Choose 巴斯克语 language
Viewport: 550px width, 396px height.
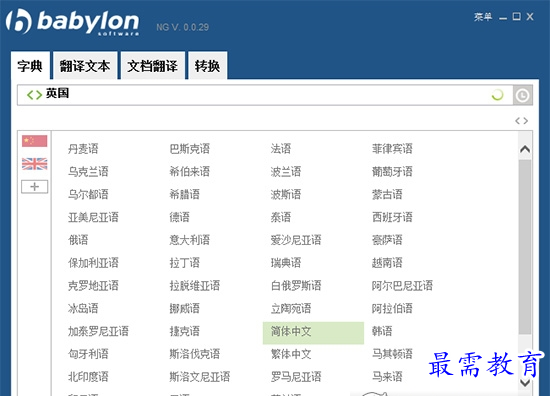pyautogui.click(x=189, y=149)
